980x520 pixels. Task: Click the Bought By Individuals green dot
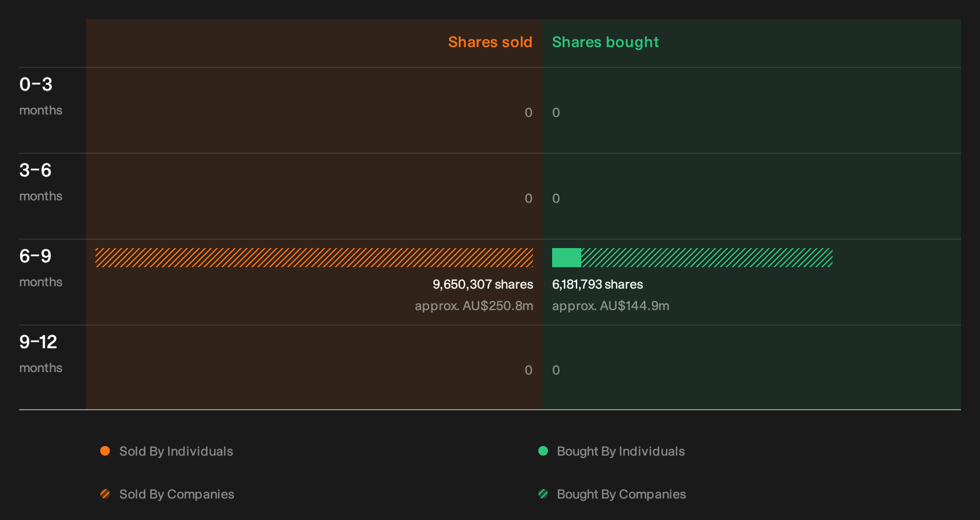[543, 451]
